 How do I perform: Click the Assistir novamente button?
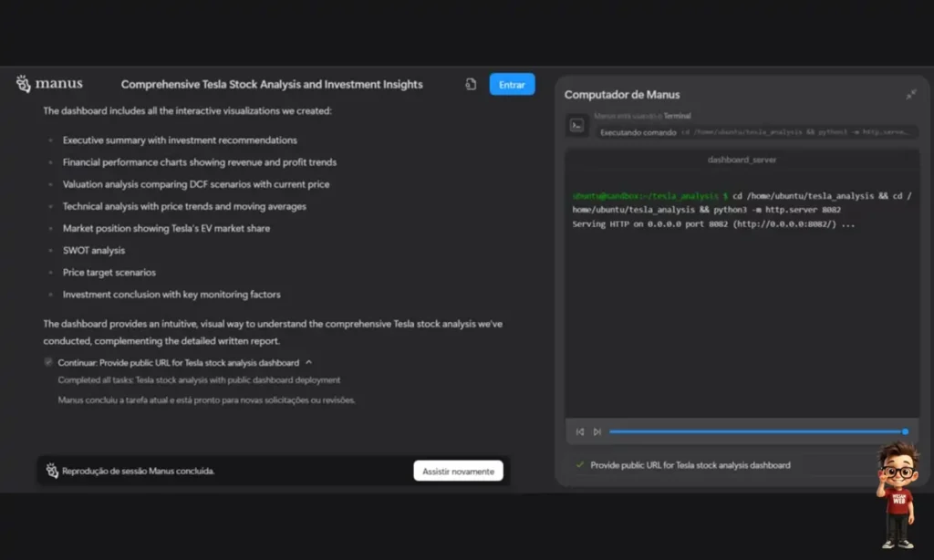[x=458, y=471]
